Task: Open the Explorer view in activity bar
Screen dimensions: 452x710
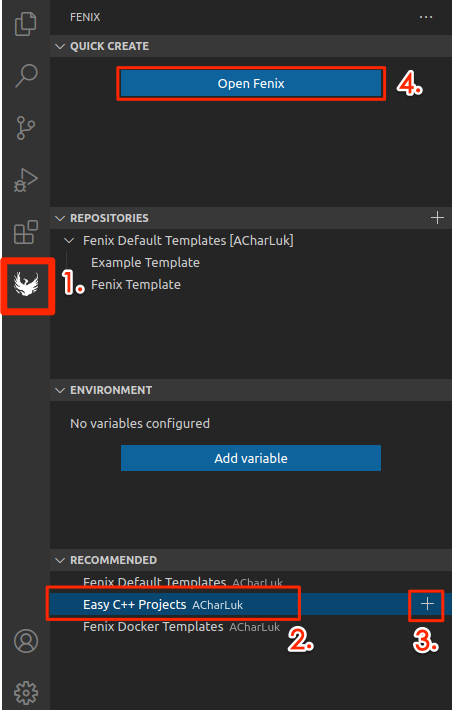Action: (x=26, y=24)
